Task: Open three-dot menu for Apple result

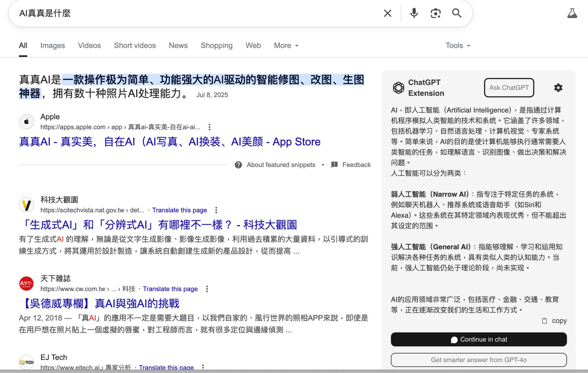Action: tap(209, 127)
